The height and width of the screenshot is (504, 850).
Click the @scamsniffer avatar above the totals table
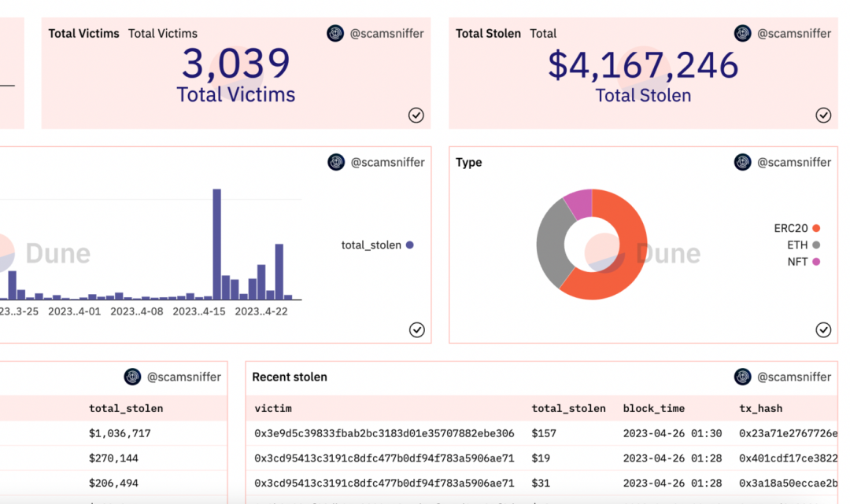[x=132, y=377]
